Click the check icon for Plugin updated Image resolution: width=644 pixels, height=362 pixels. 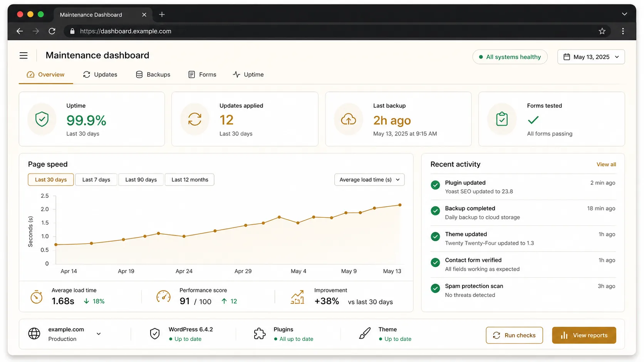[x=435, y=185]
